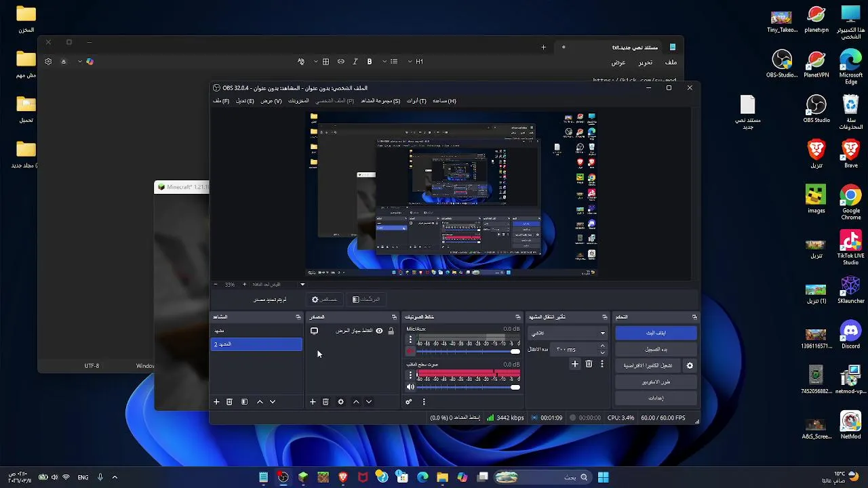Show hidden system tray icons chevron

point(115,477)
